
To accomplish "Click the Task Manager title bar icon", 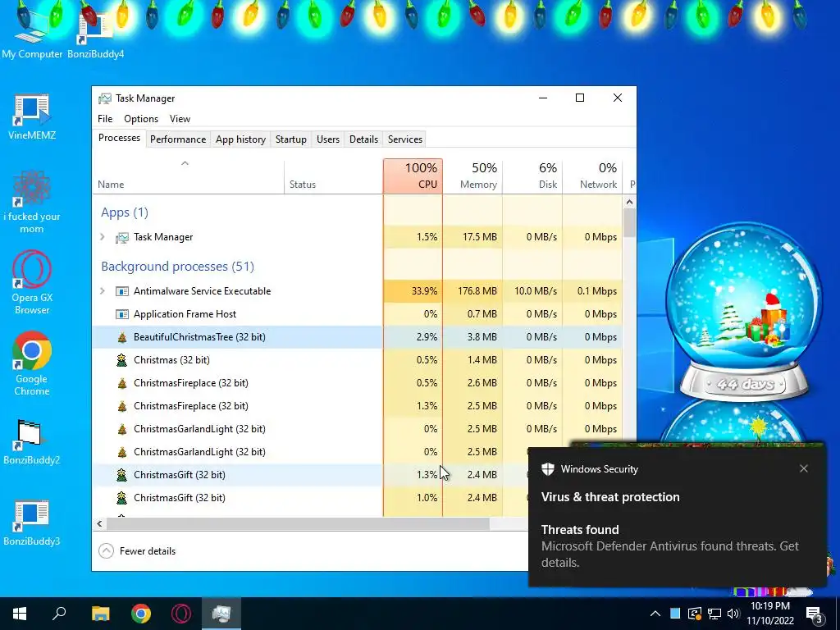I will click(105, 98).
